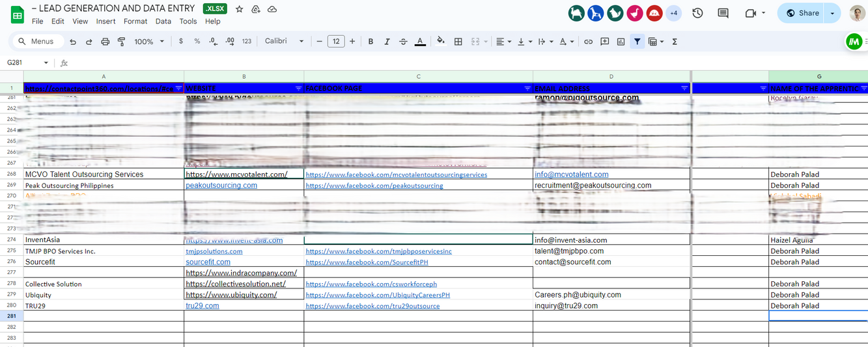
Task: Open the Edit menu
Action: (58, 21)
